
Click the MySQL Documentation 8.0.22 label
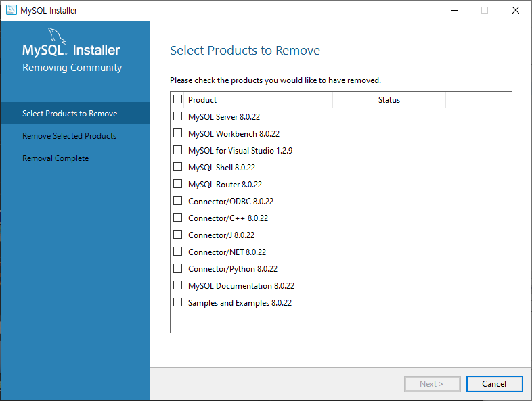(241, 286)
